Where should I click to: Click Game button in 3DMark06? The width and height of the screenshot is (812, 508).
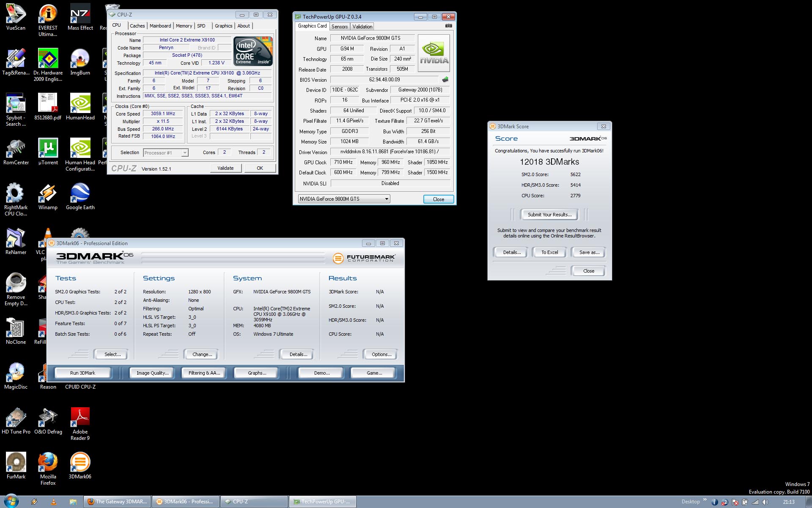tap(374, 373)
